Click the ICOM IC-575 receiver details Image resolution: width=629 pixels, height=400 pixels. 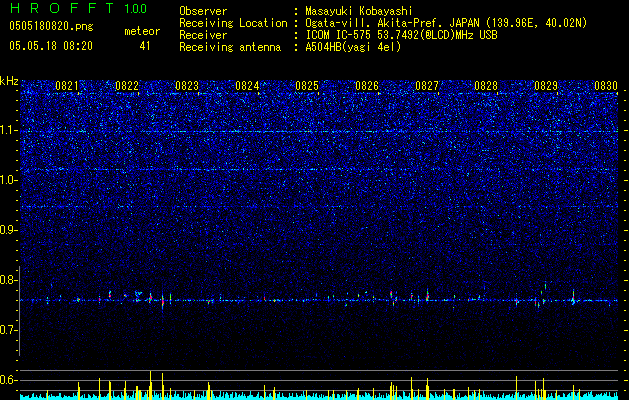(401, 35)
